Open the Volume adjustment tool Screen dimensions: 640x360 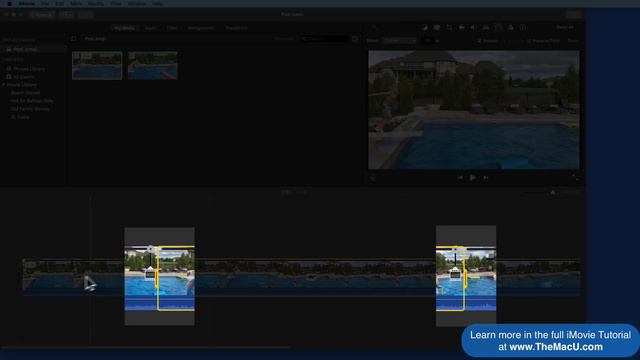pos(473,27)
